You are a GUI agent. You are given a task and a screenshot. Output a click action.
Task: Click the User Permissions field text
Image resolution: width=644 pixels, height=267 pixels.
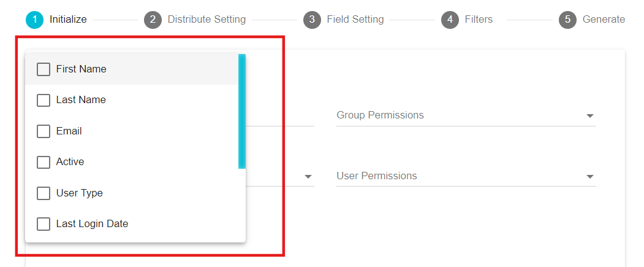377,176
